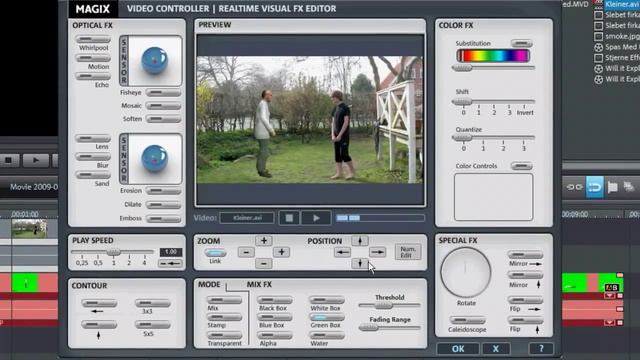
Task: Enable the Mosaic effect
Action: [163, 106]
